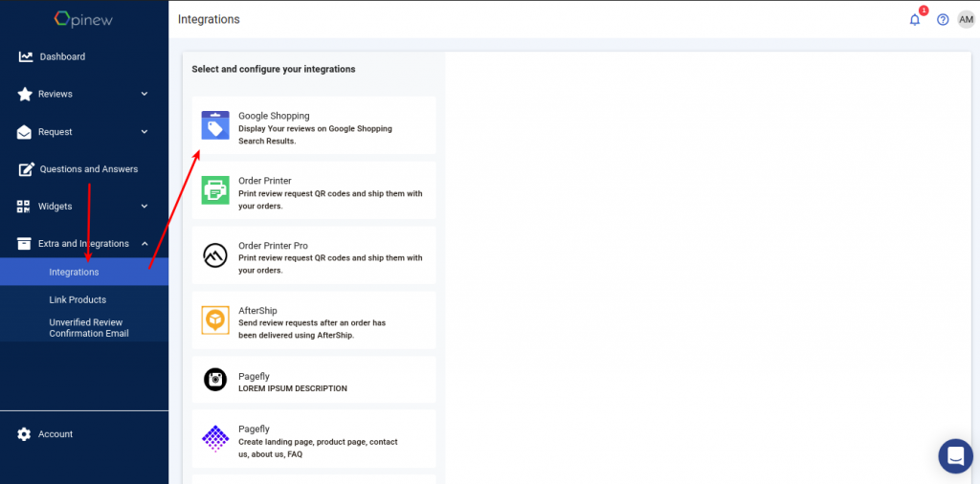Open the Dashboard chart icon
Viewport: 980px width, 484px height.
(x=26, y=56)
